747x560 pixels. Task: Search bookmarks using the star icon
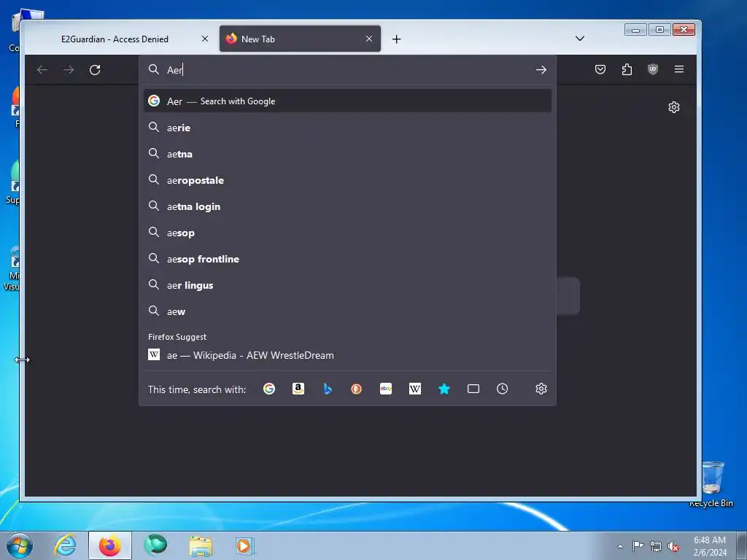point(444,389)
